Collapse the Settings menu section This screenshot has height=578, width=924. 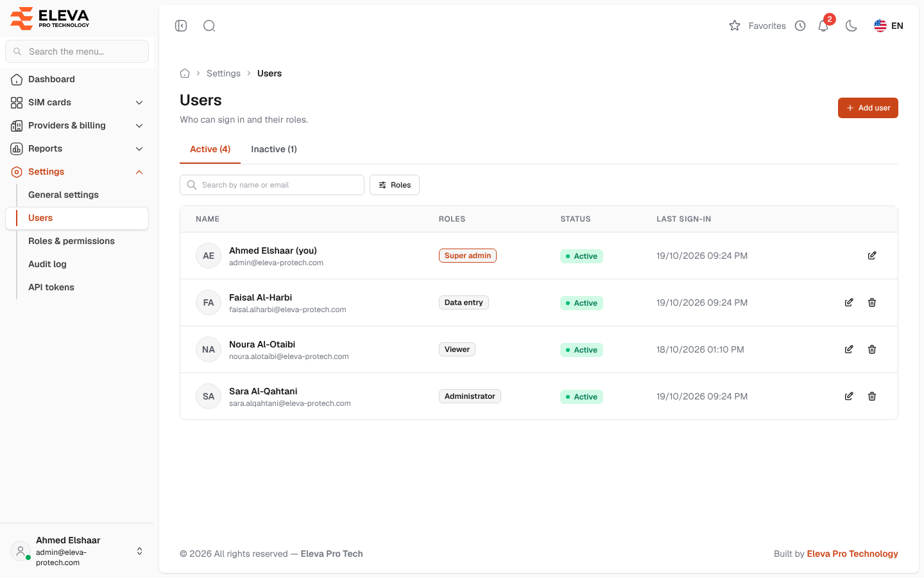click(77, 171)
